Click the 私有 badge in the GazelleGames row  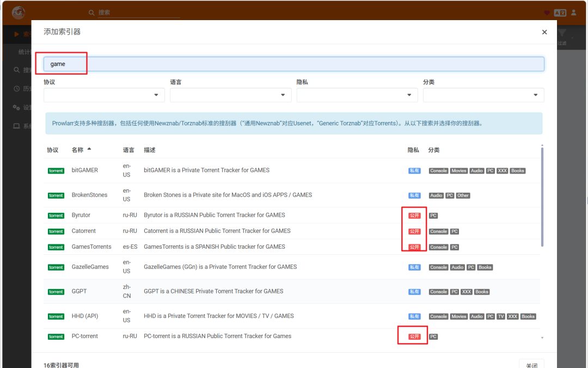pos(414,267)
